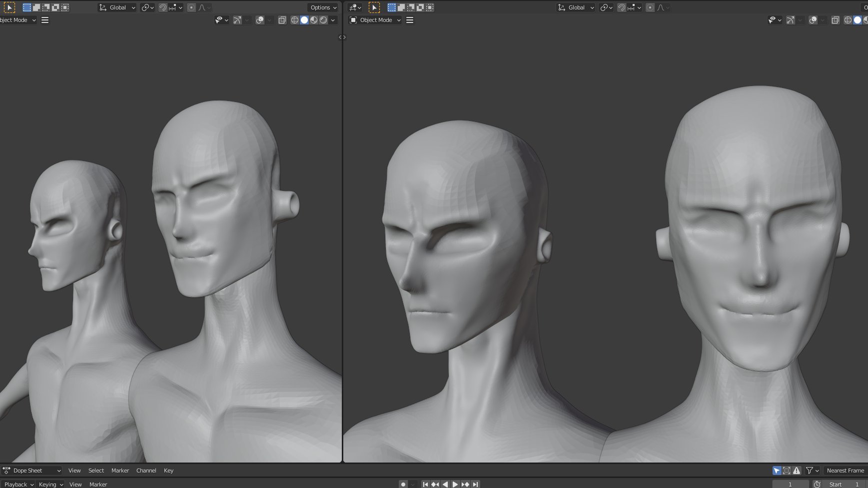
Task: Open snapping options dropdown in left viewport
Action: click(175, 7)
